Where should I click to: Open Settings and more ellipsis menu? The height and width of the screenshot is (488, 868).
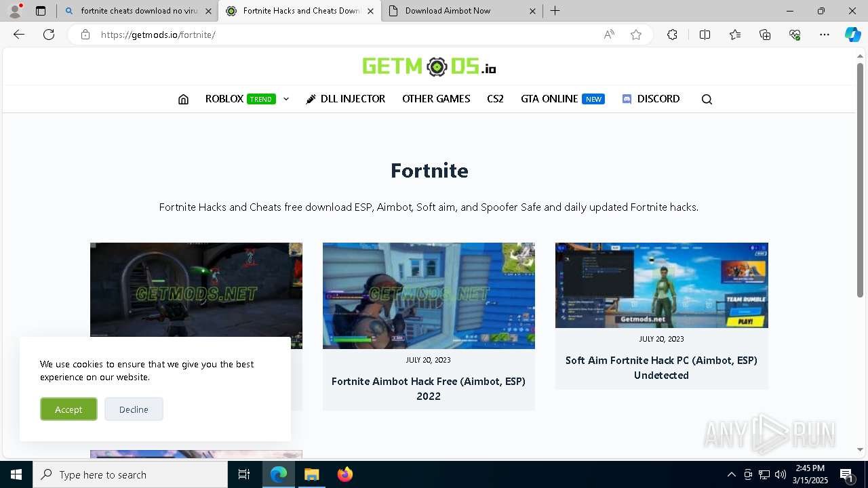[825, 35]
